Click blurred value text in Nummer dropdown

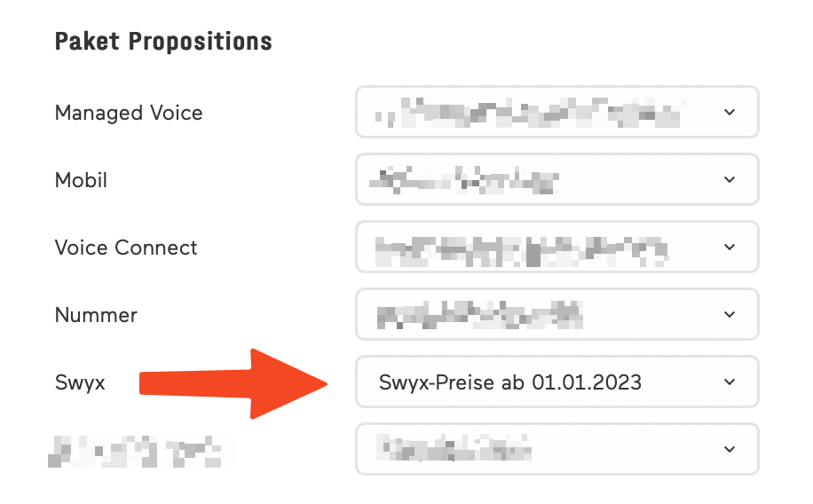tap(480, 315)
